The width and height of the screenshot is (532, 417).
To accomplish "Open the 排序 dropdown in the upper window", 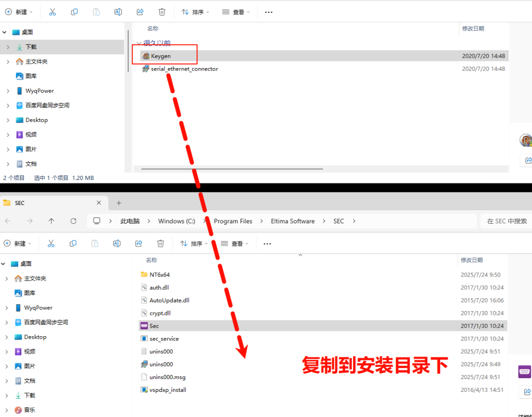I will pyautogui.click(x=195, y=12).
